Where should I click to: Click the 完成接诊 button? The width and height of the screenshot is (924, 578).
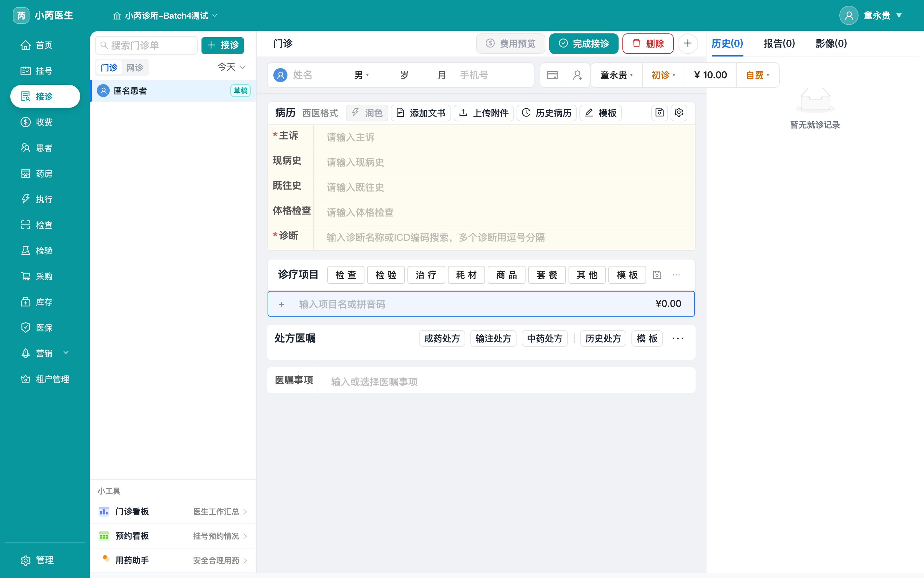coord(583,44)
